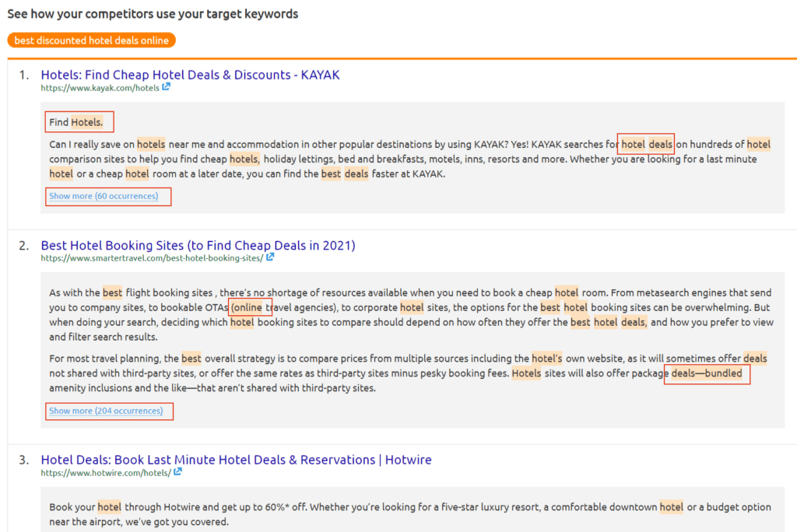Open the kayak.com/hotels URL link
The image size is (797, 532).
click(100, 88)
